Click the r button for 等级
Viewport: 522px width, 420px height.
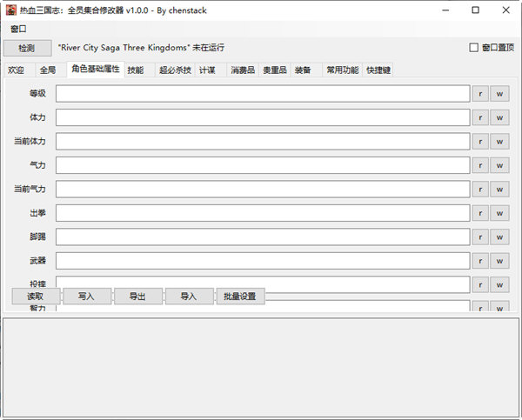480,94
